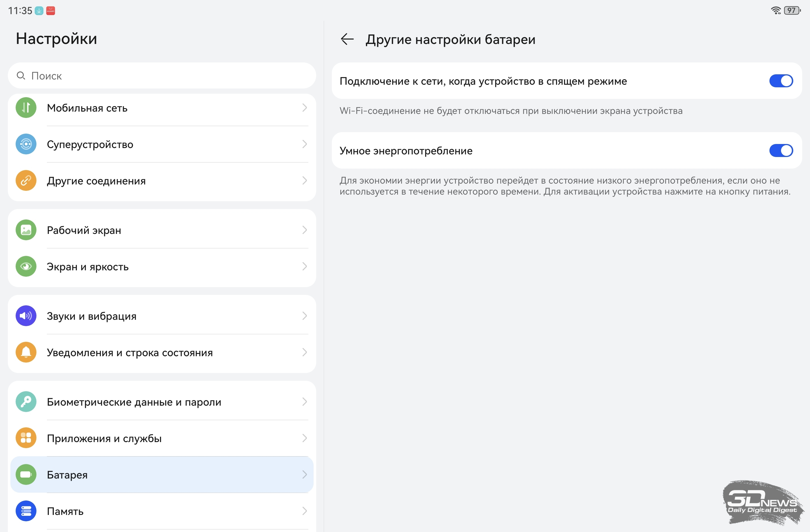Click the green eye icon for Экран и яркость
The height and width of the screenshot is (532, 810).
pyautogui.click(x=26, y=266)
